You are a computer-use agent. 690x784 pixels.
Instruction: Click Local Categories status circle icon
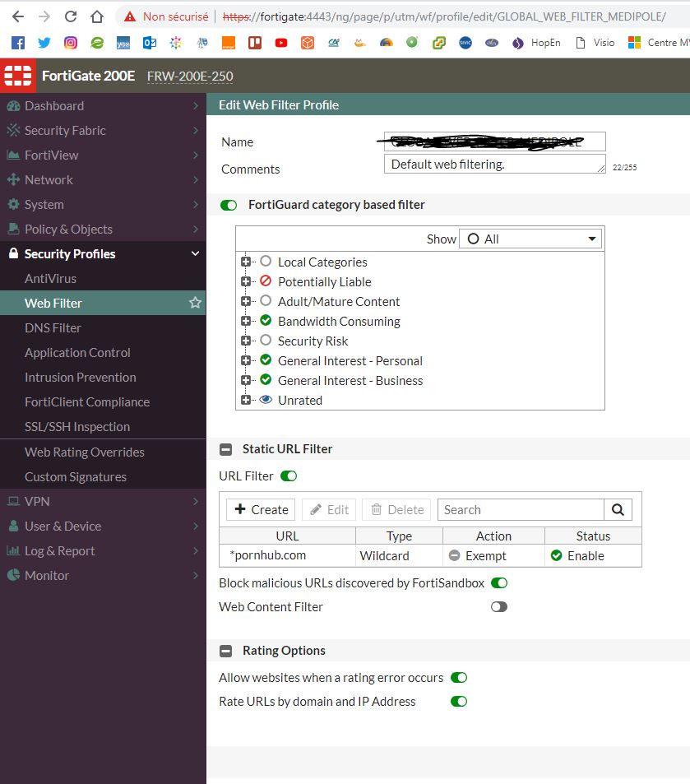point(266,261)
